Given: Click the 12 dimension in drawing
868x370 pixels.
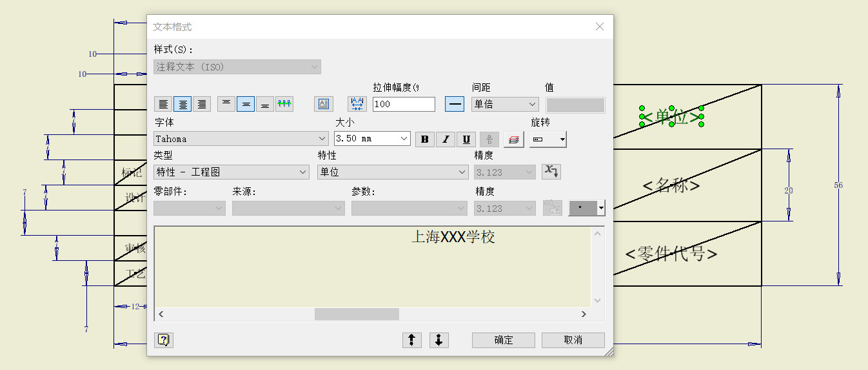Looking at the screenshot, I should point(135,307).
